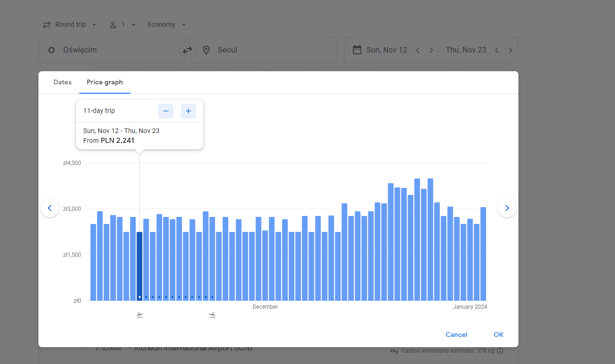Switch to the Dates tab

point(62,82)
